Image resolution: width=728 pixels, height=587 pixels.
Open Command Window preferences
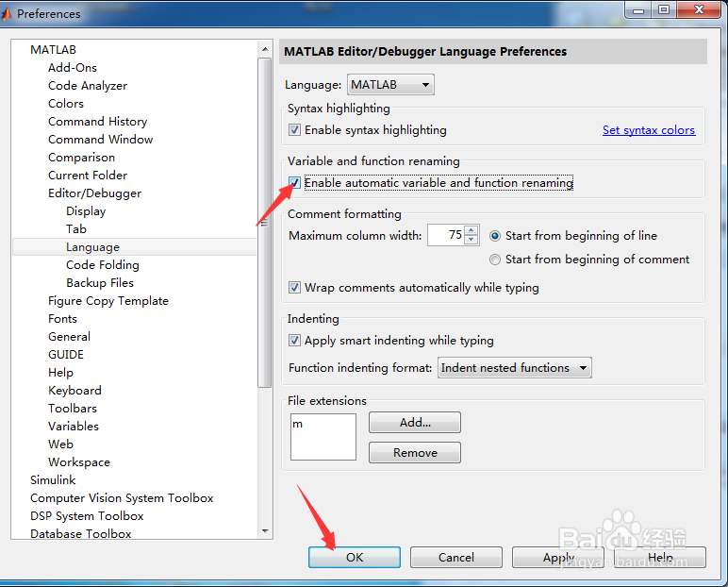coord(100,140)
